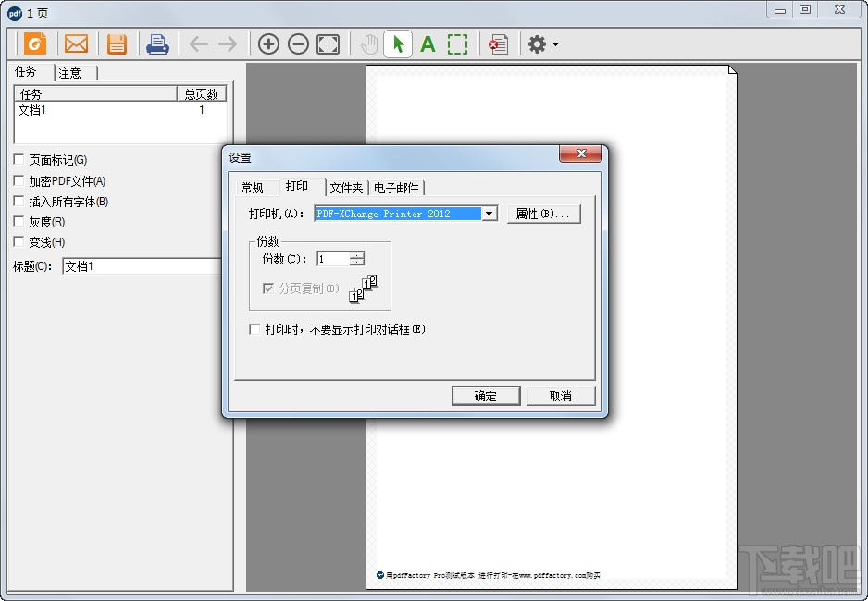The image size is (868, 601).
Task: Select the hand pan tool icon
Action: pos(368,43)
